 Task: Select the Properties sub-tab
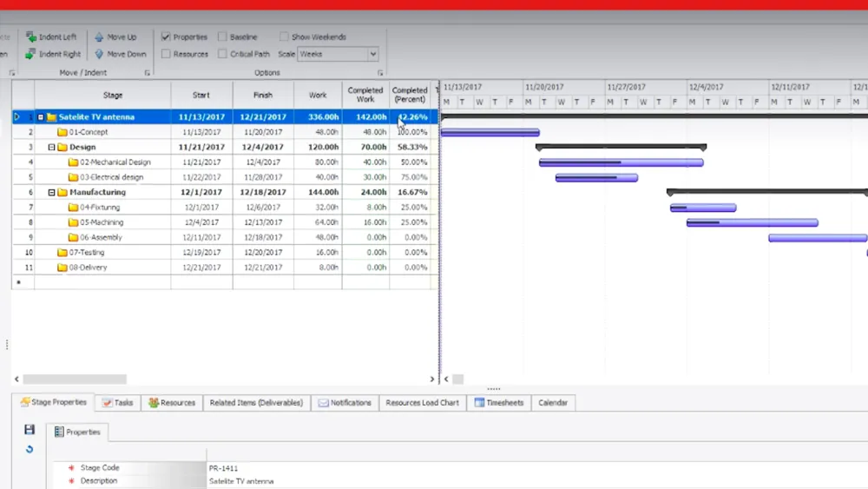click(77, 432)
